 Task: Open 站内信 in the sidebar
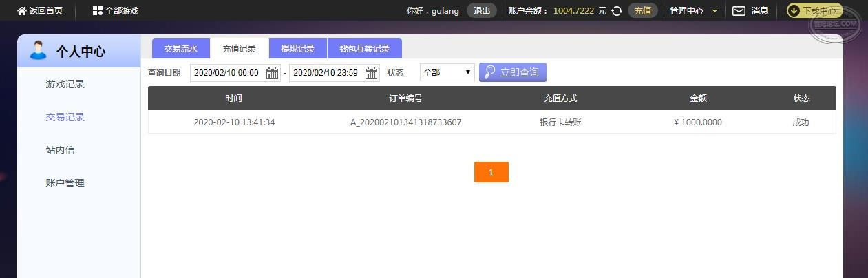pyautogui.click(x=60, y=150)
